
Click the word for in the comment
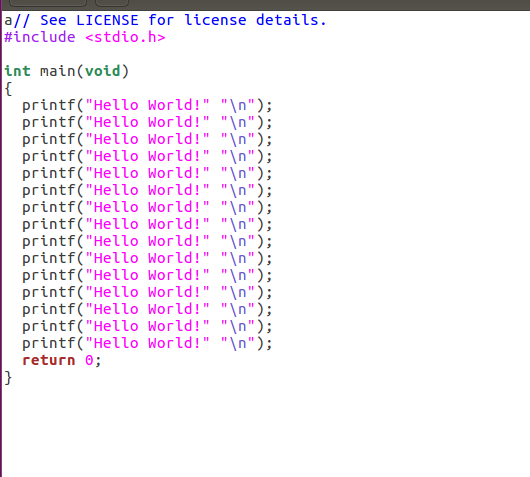pos(161,20)
